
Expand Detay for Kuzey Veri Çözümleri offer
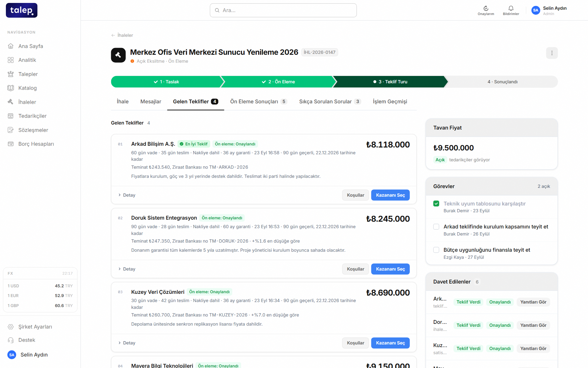(x=127, y=343)
